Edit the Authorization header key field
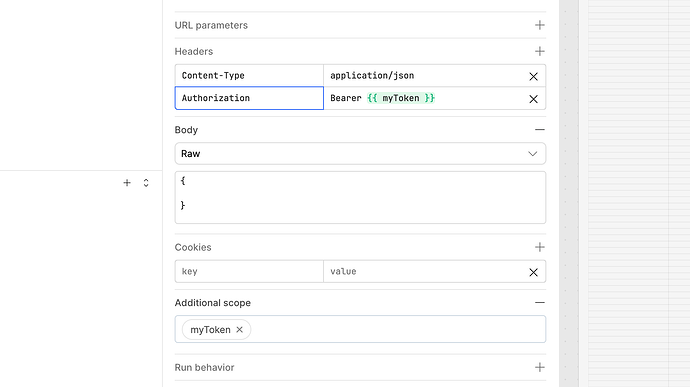Screen dimensions: 690x387 click(x=249, y=98)
